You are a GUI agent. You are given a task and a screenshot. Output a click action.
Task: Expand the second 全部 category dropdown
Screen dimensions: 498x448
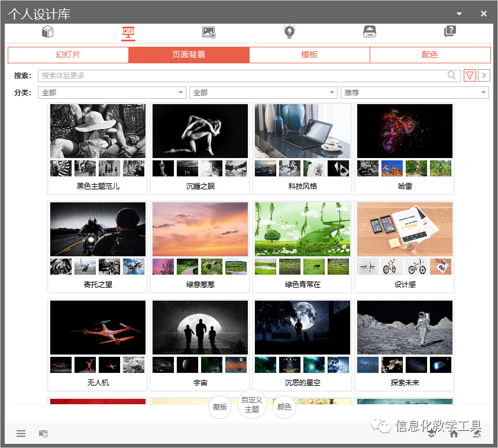point(263,93)
